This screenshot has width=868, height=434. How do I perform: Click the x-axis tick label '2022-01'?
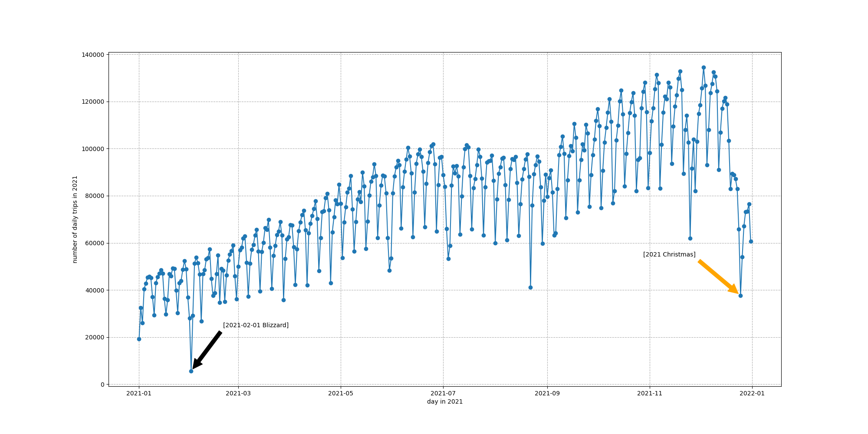752,394
